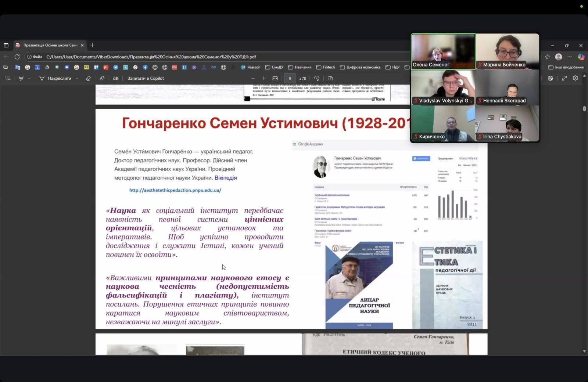This screenshot has height=382, width=588.
Task: Toggle PDF full screen mode
Action: [x=564, y=78]
